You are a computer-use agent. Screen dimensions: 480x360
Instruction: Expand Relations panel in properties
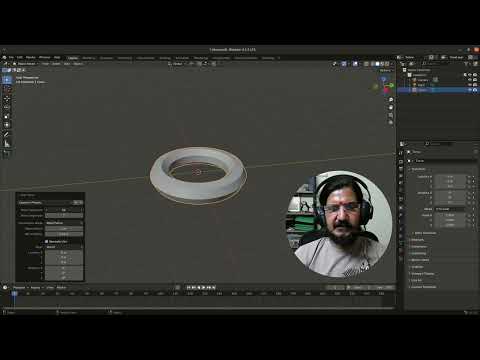click(417, 240)
